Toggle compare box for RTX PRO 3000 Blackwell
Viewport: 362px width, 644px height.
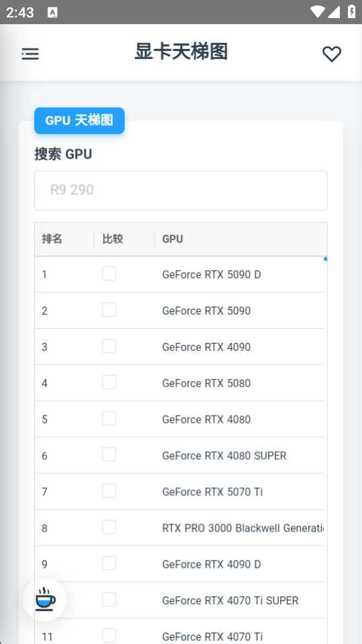[109, 527]
